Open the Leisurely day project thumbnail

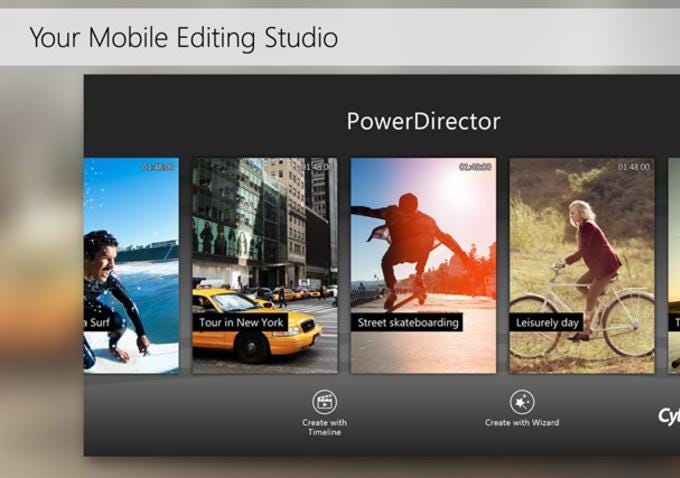582,265
